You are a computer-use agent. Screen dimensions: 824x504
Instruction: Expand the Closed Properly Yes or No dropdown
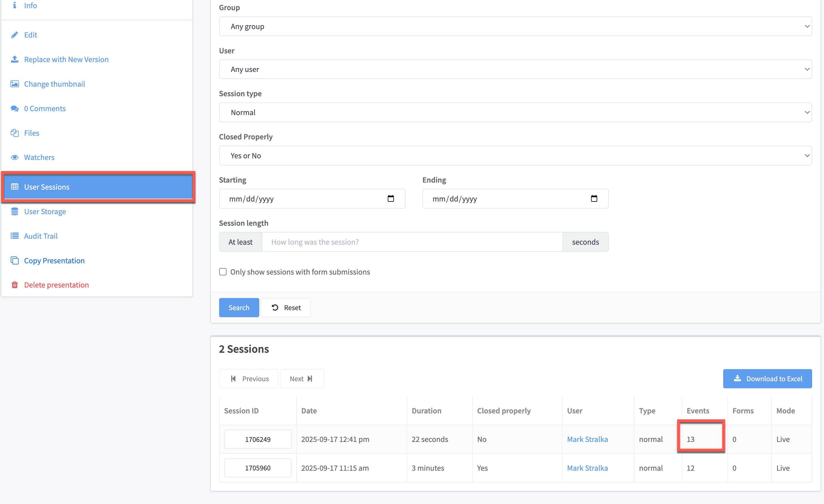(515, 155)
